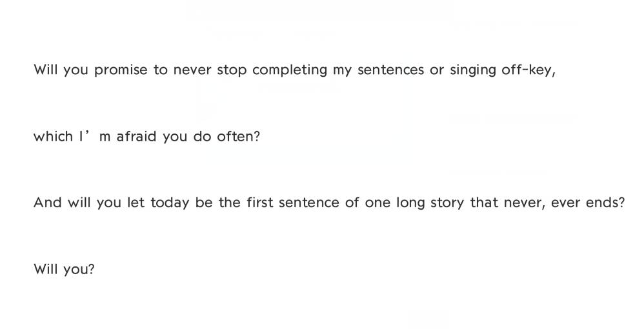644x329 pixels.
Task: Click the word "do" in second line
Action: pos(202,137)
